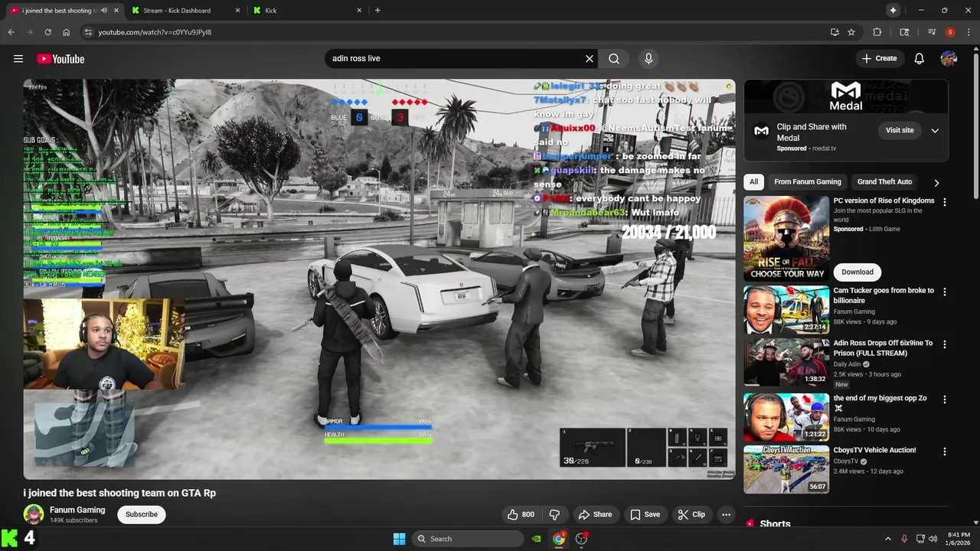Open the Chrome extensions puzzle icon

point(877,32)
